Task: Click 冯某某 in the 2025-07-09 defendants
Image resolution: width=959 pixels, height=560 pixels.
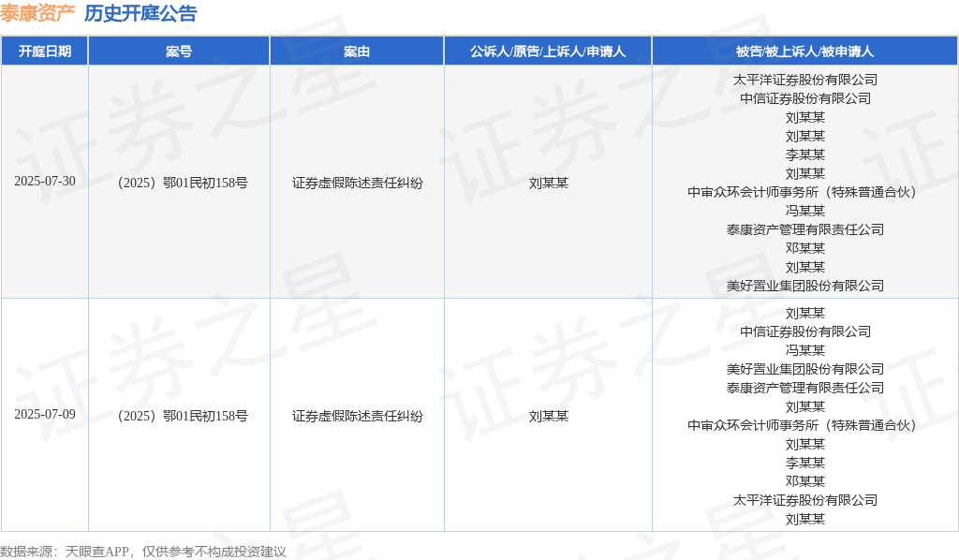Action: pos(804,350)
